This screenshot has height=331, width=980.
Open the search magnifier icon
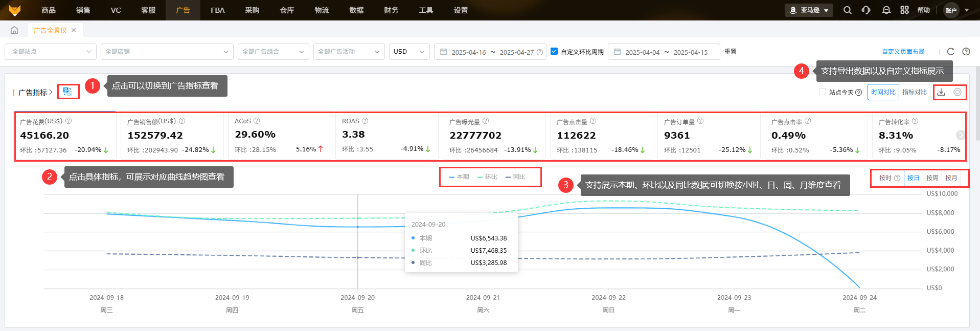tap(848, 10)
